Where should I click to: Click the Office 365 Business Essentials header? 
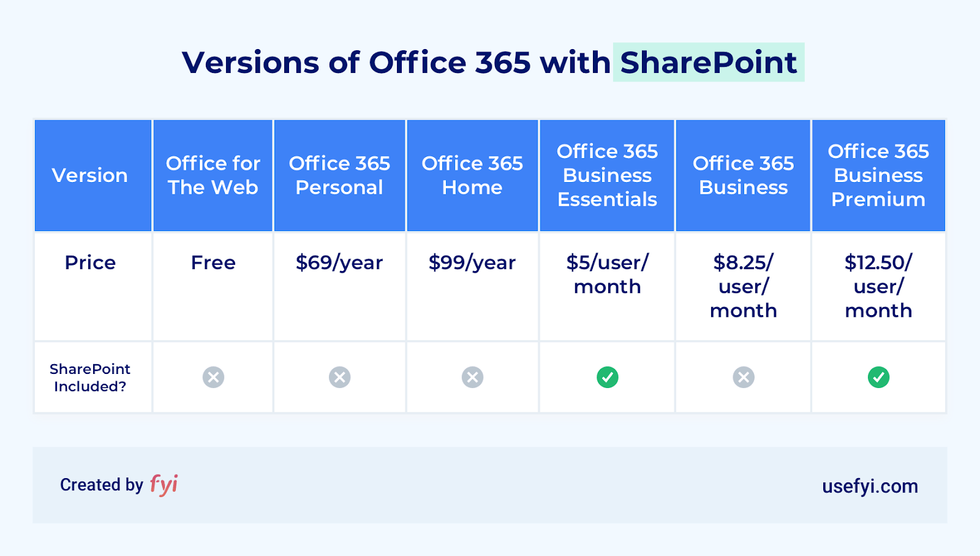point(607,175)
